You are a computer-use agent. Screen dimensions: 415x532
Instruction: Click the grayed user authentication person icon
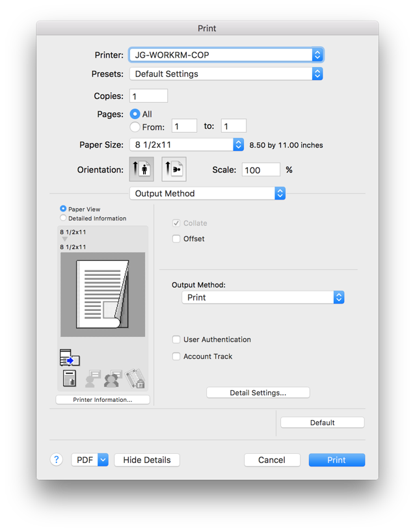92,379
